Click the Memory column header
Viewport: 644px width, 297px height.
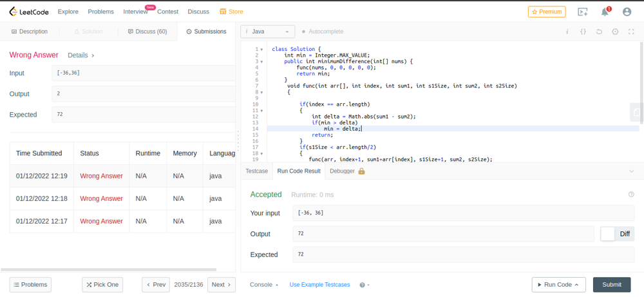point(185,153)
